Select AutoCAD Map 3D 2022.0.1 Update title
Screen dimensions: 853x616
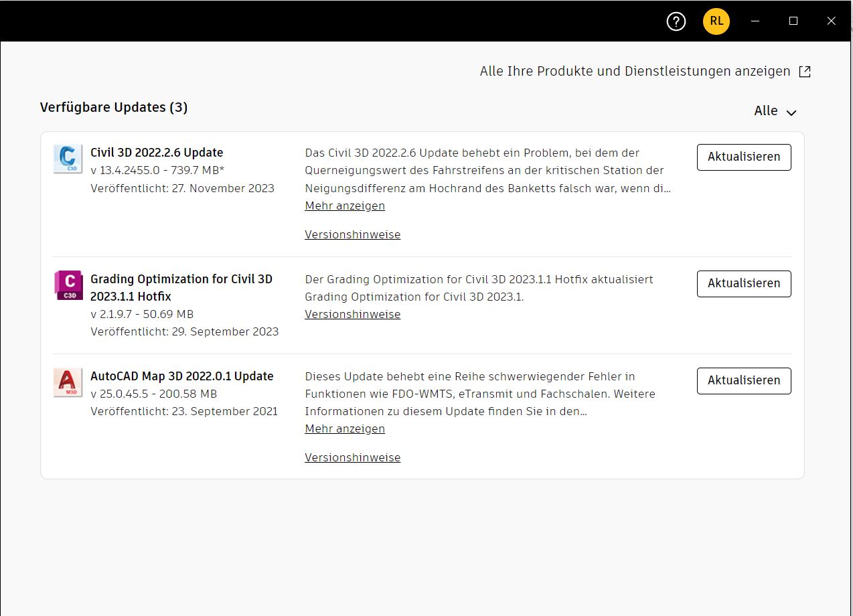(182, 376)
